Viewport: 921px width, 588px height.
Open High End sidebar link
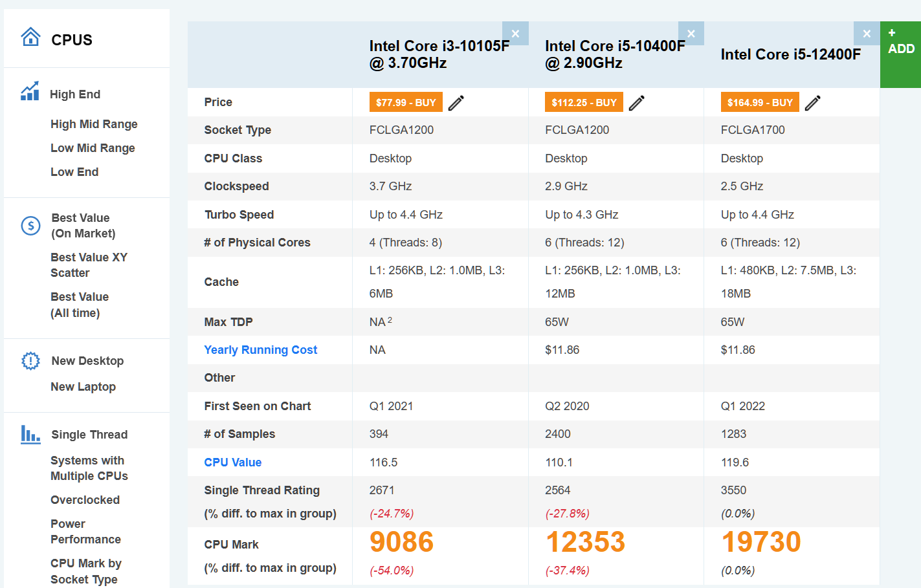tap(75, 94)
